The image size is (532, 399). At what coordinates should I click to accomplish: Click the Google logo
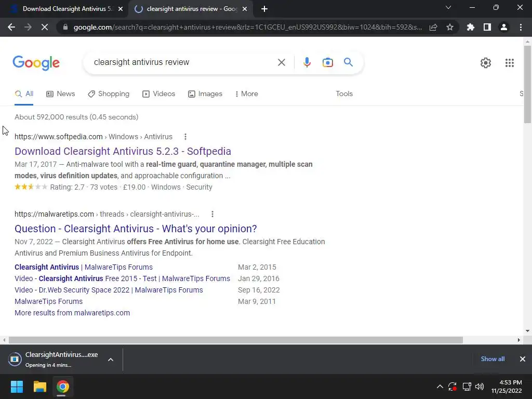(36, 63)
